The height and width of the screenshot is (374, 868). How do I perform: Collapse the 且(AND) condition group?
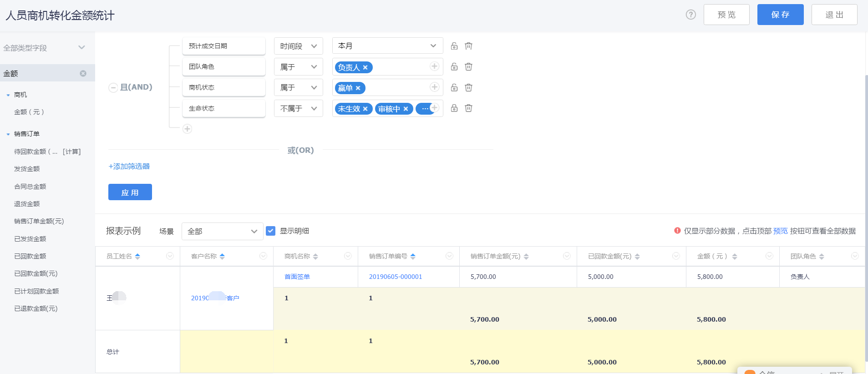click(x=113, y=87)
